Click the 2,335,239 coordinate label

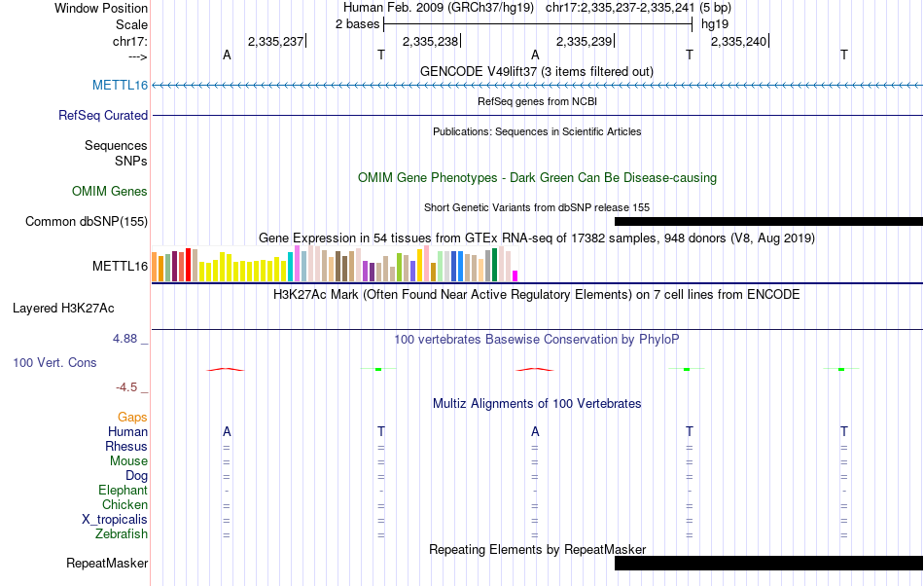click(584, 41)
